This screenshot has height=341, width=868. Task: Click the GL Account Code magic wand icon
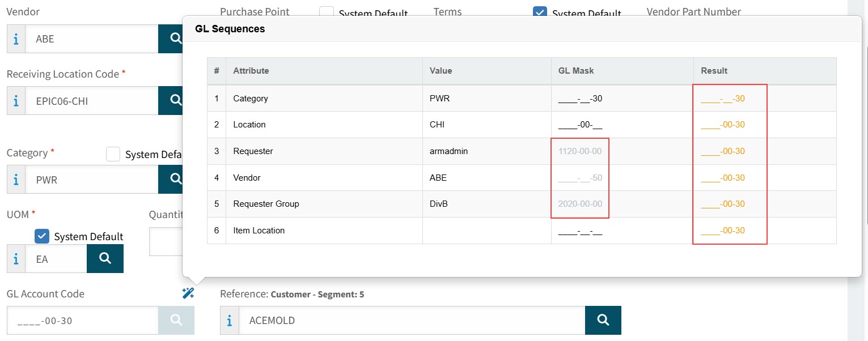[188, 293]
